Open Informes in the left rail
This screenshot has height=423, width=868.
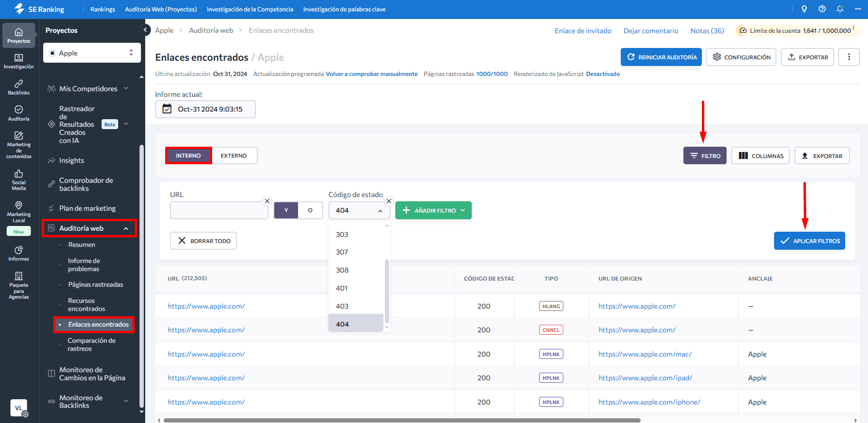tap(19, 254)
